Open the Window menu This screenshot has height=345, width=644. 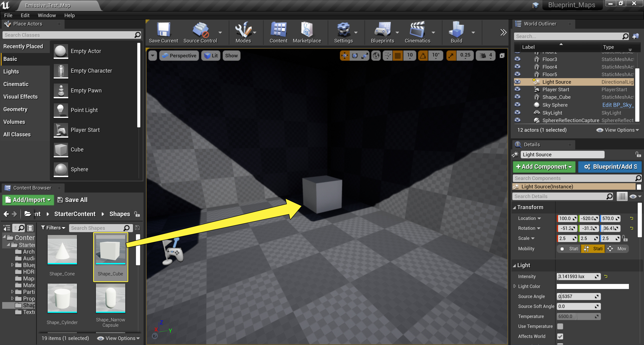tap(46, 15)
